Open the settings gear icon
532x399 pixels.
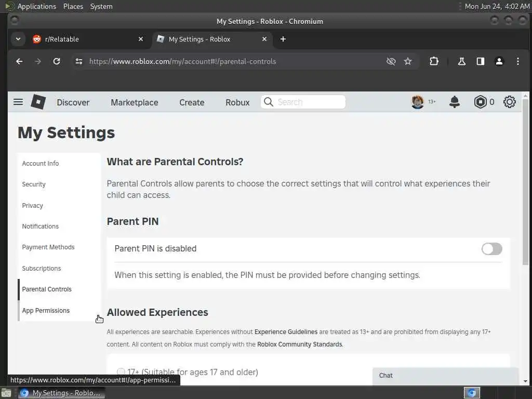tap(510, 102)
